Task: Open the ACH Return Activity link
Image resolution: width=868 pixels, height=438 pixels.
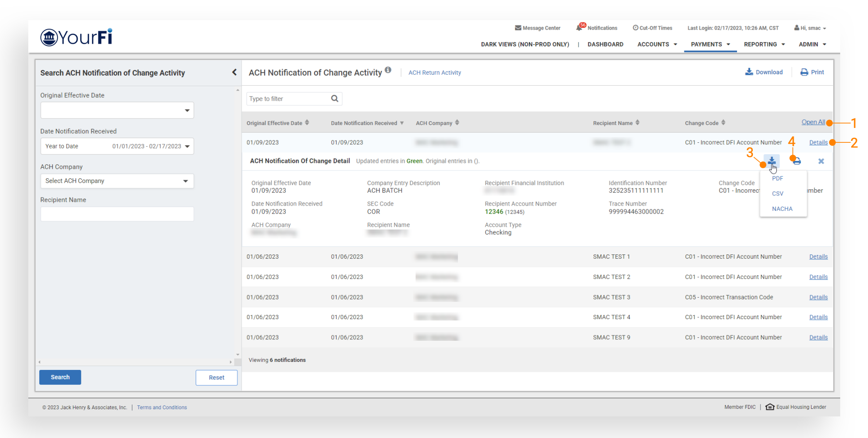Action: (434, 73)
